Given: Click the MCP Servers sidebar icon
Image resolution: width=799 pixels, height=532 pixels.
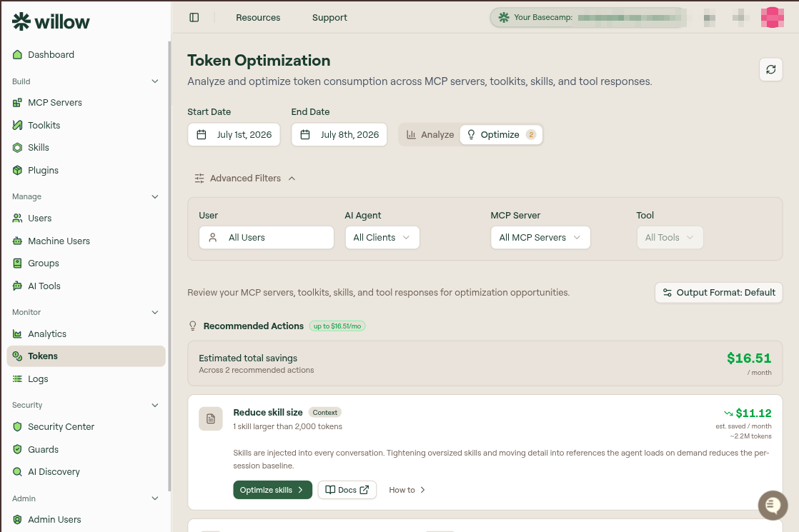Looking at the screenshot, I should click(17, 102).
